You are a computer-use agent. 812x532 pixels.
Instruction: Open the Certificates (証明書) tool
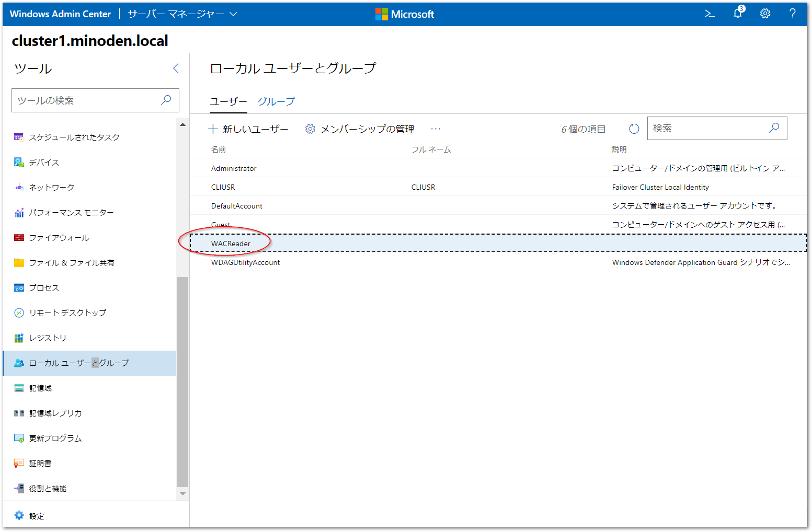coord(42,463)
